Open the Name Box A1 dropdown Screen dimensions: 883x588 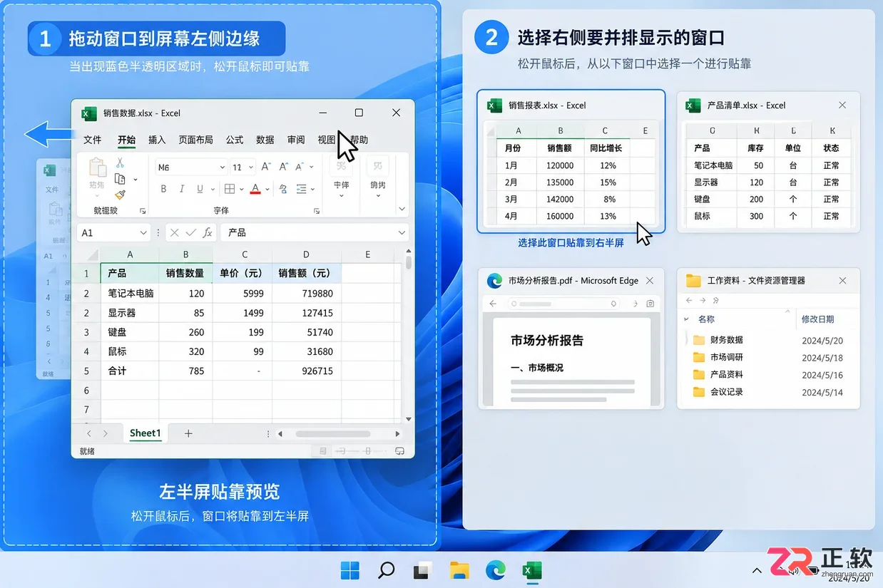coord(143,233)
